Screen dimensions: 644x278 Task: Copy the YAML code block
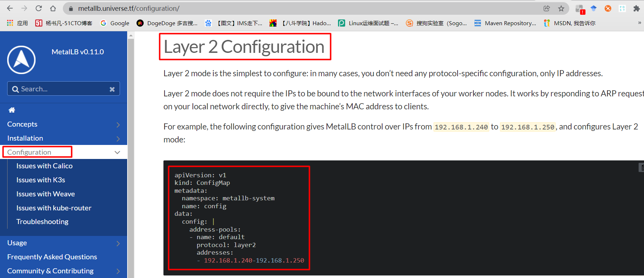pos(641,167)
